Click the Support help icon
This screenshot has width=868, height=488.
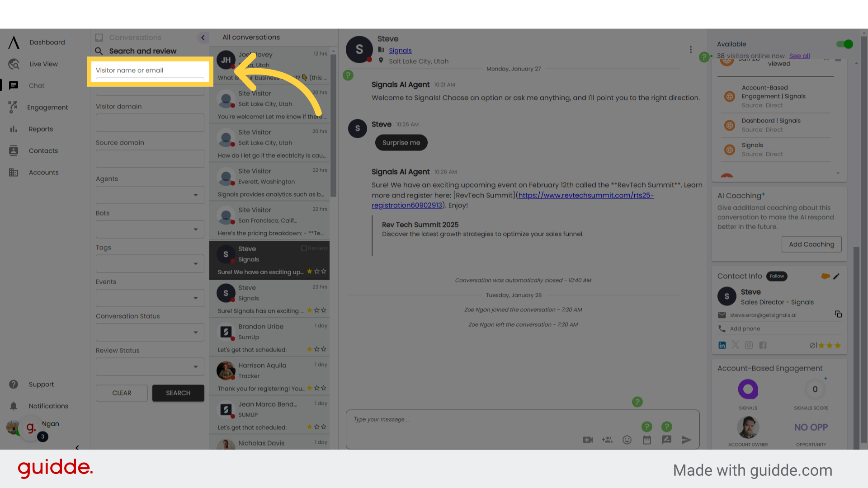(14, 384)
